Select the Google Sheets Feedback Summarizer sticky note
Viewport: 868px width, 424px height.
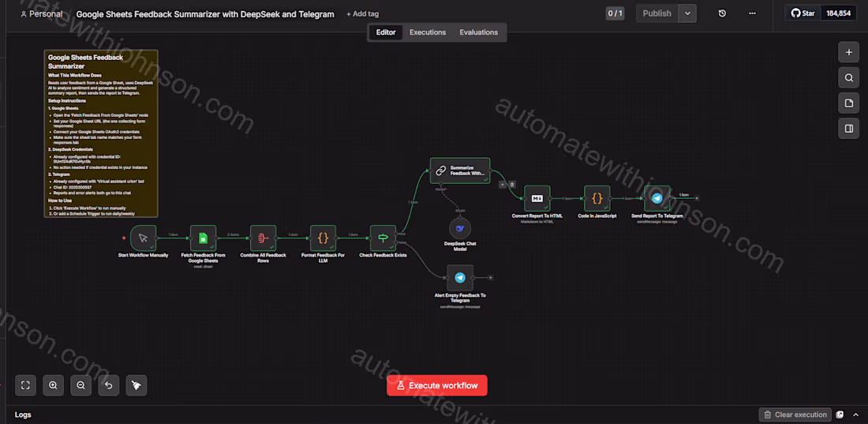(101, 133)
